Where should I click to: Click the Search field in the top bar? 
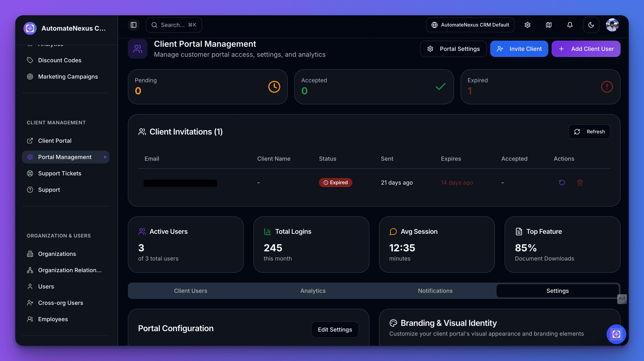pos(173,25)
